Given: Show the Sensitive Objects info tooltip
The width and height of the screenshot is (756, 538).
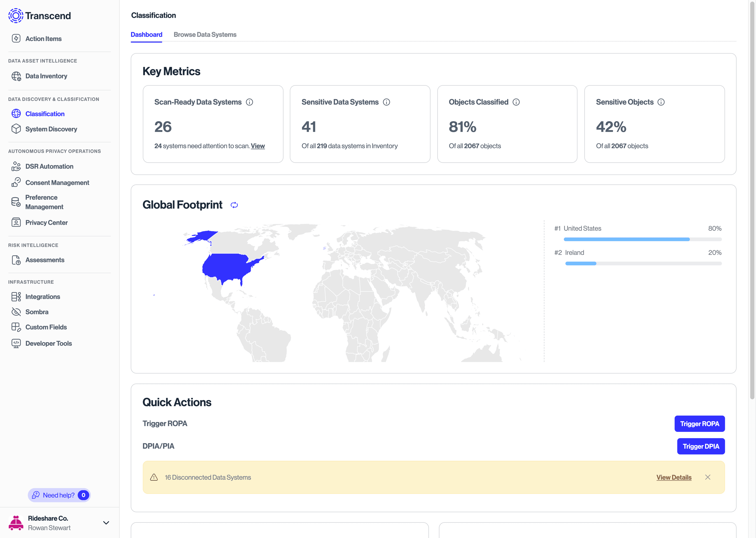Looking at the screenshot, I should 661,102.
